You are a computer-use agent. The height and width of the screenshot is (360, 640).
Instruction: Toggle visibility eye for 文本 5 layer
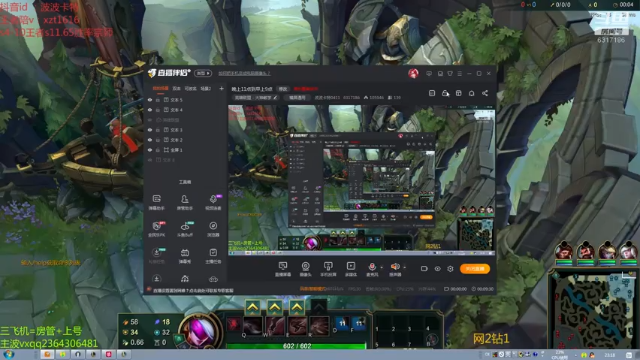point(150,100)
